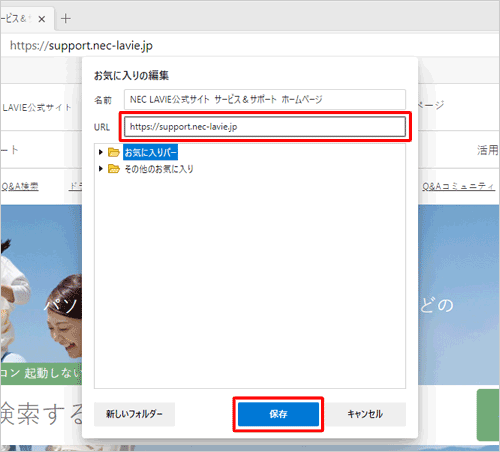Expand the お気に入りバー folder arrow
500x452 pixels.
[101, 152]
